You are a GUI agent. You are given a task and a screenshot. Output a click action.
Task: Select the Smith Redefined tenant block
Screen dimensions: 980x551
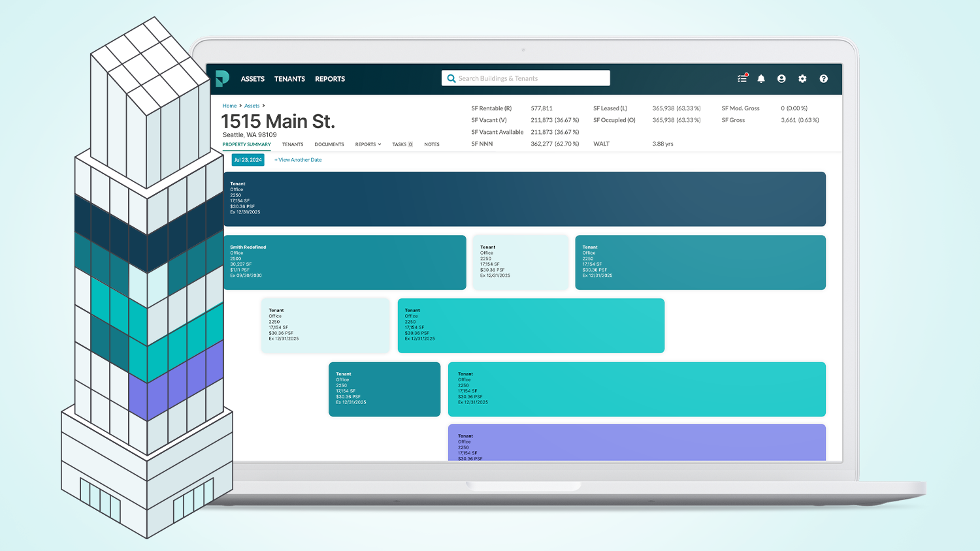[344, 262]
